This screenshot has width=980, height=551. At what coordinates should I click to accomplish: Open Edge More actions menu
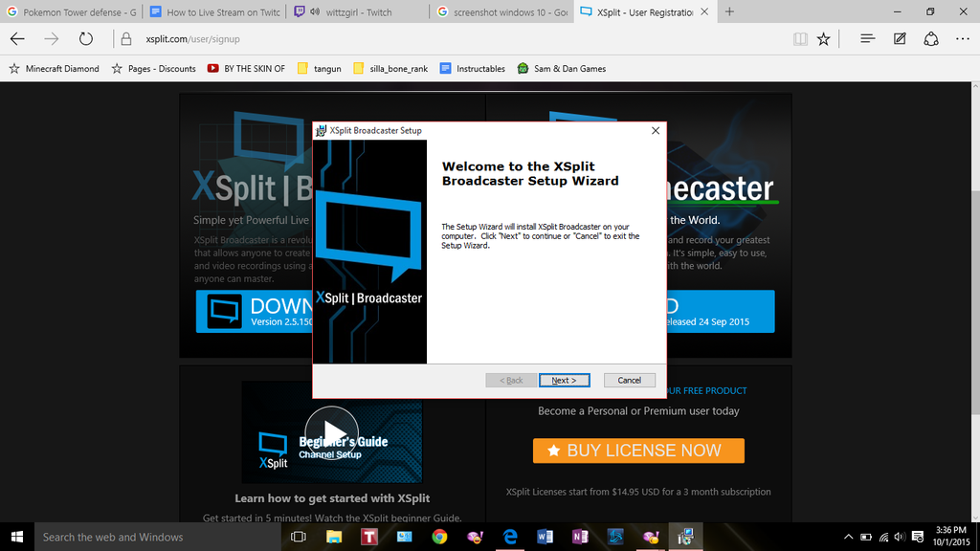click(963, 38)
